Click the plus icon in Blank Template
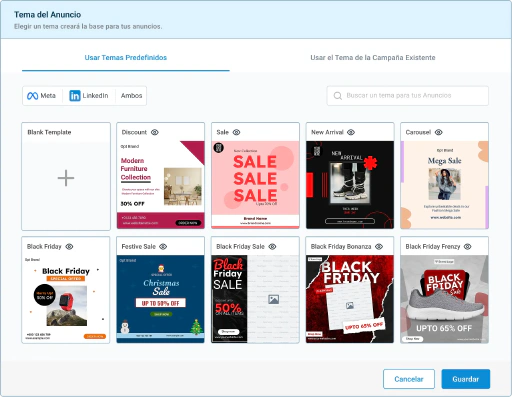The height and width of the screenshot is (397, 512). pyautogui.click(x=66, y=178)
